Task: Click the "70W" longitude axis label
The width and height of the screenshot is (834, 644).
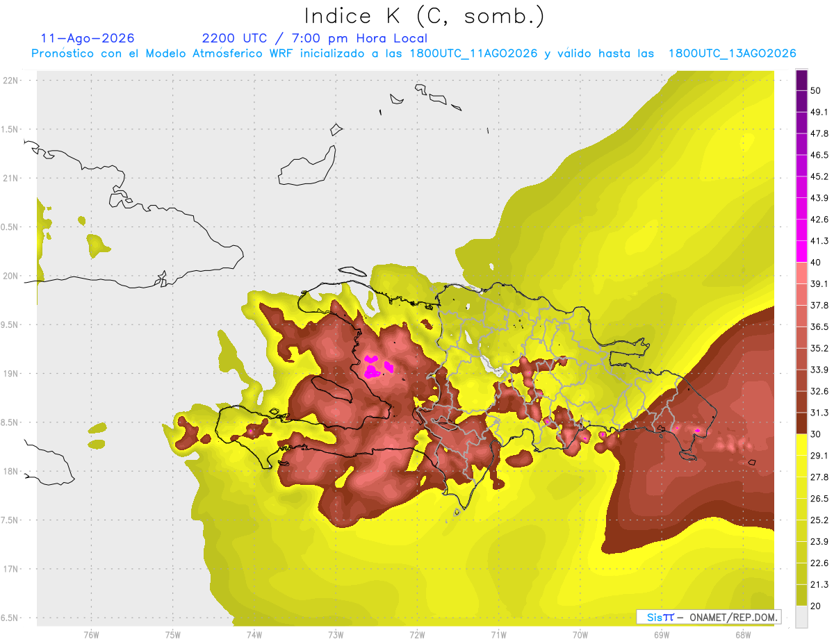Action: 580,635
